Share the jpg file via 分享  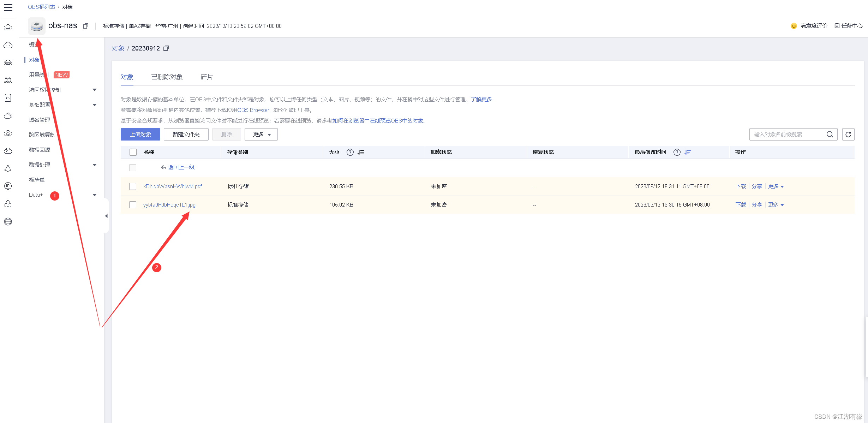point(757,205)
